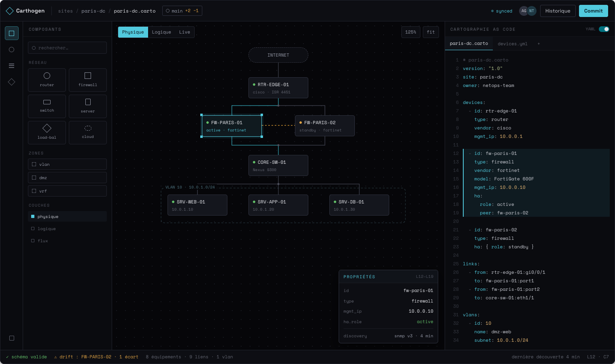Screen dimensions: 615x364
Task: Click the ha.role active value
Action: tap(425, 322)
